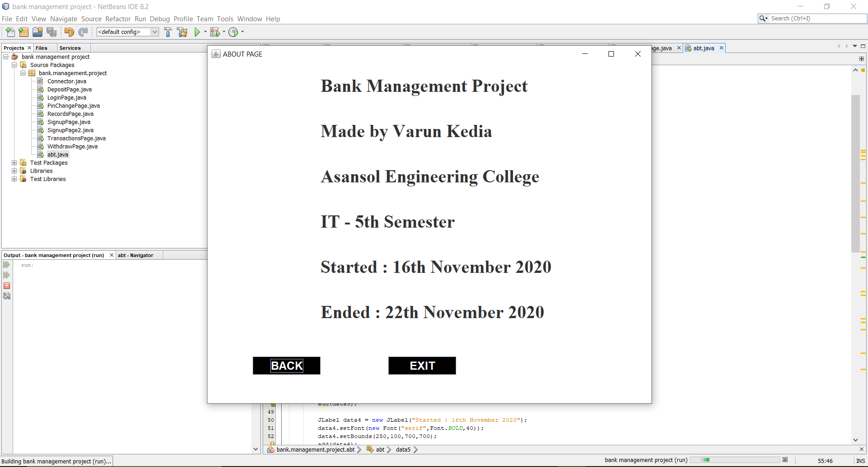868x467 pixels.
Task: Expand the Libraries tree node
Action: [14, 171]
